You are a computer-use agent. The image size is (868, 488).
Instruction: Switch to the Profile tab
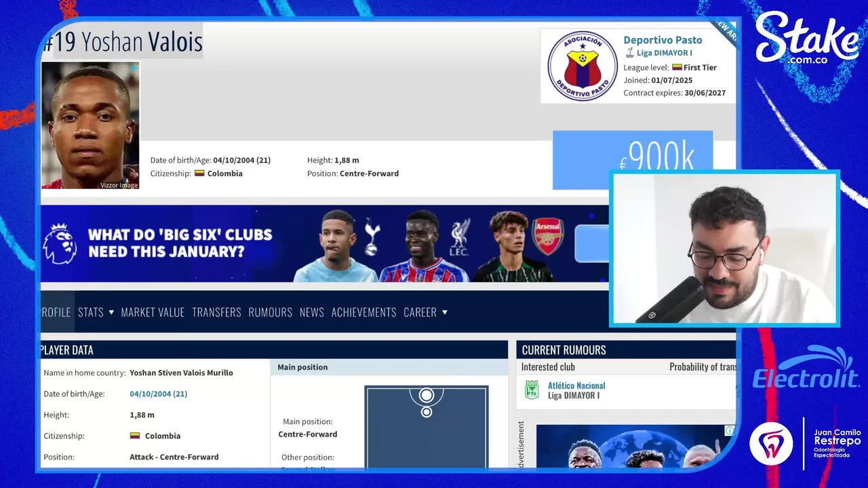pyautogui.click(x=56, y=312)
